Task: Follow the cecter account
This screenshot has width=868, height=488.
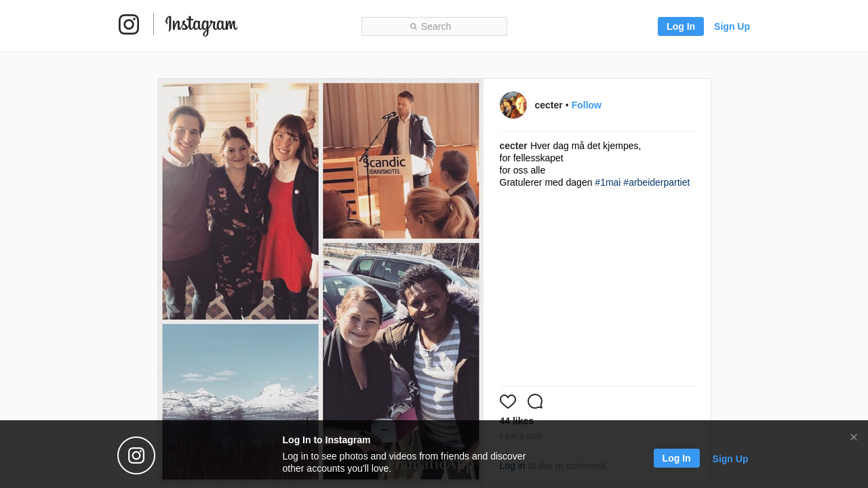Action: point(586,105)
